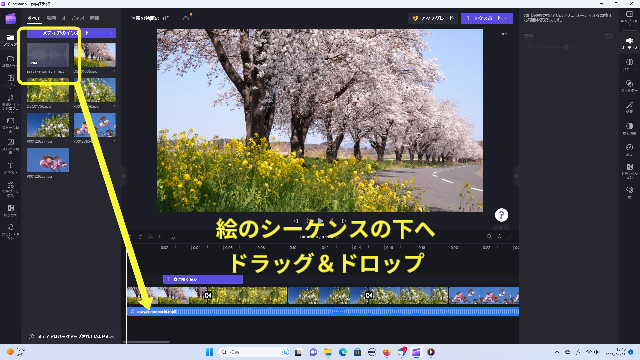Open the media backup link at bottom left
Viewport: 640px width, 360px height.
coord(72,336)
